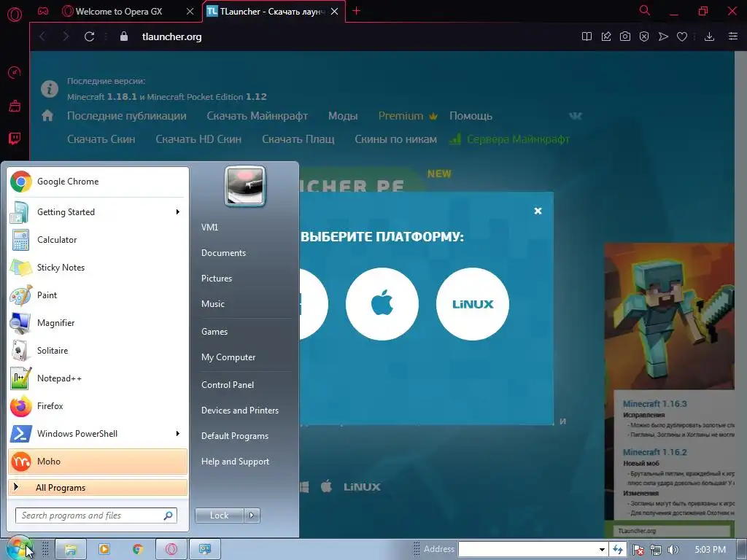Image resolution: width=747 pixels, height=560 pixels.
Task: Open Скачать Скин link
Action: pyautogui.click(x=101, y=139)
